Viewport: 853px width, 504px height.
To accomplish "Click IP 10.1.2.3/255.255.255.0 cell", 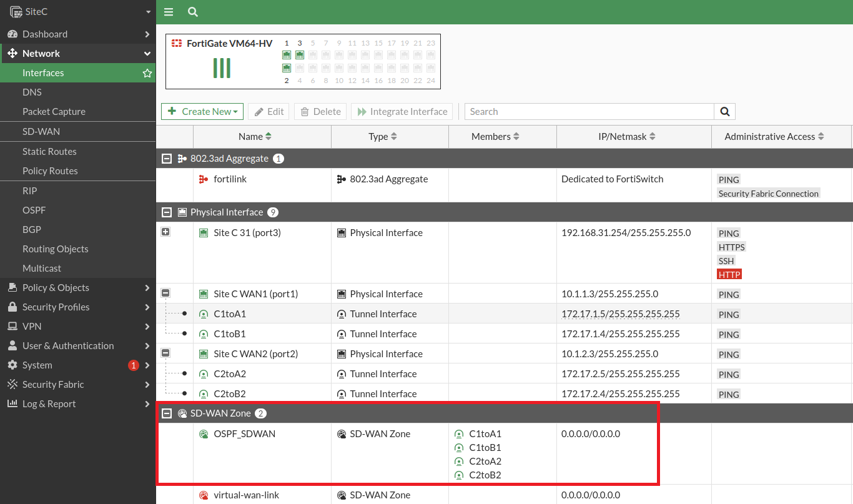I will coord(610,354).
